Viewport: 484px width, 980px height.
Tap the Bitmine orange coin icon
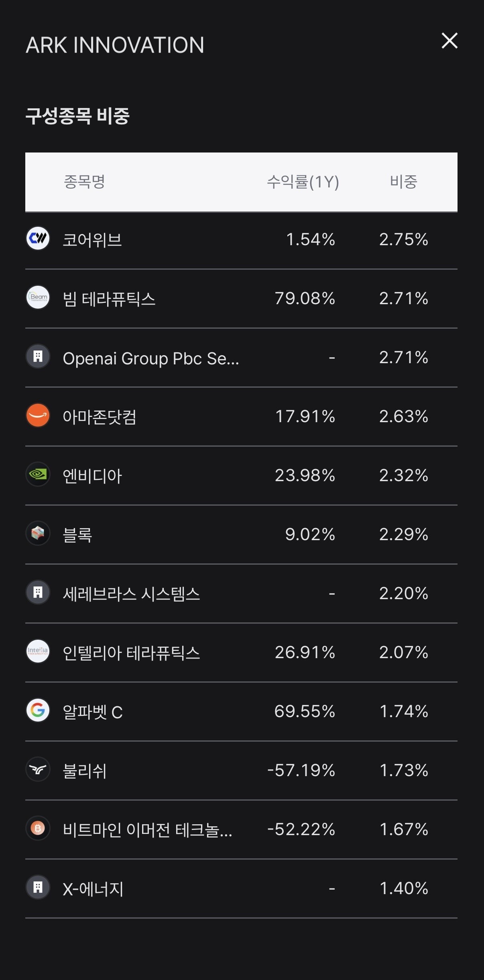tap(38, 828)
